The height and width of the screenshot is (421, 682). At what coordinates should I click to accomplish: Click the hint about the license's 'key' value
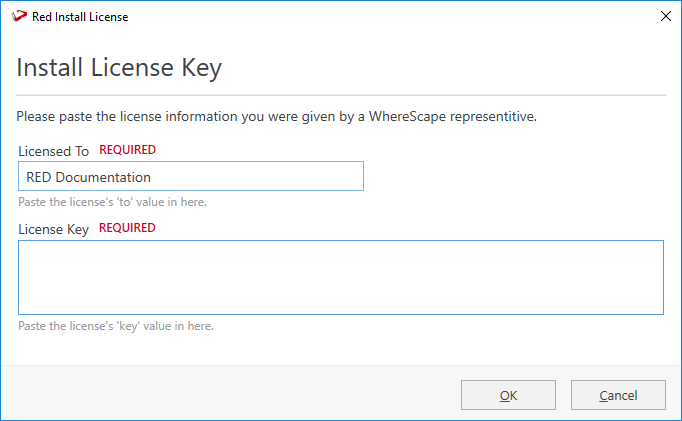pos(115,326)
